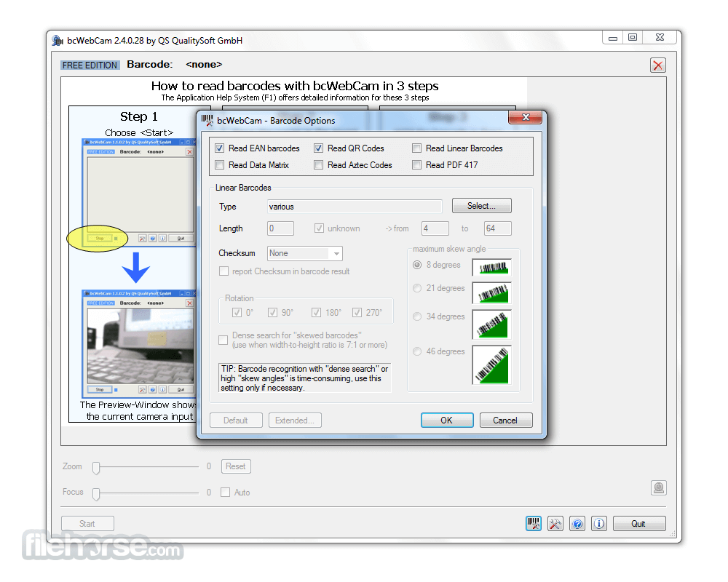Screen dimensions: 728x582
Task: Click the TIP text about dense search
Action: tap(304, 378)
